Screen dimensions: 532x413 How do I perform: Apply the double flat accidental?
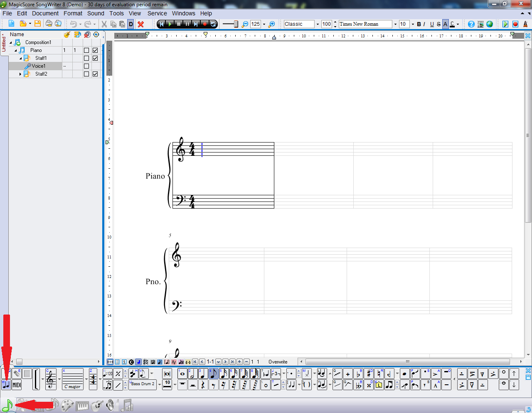[x=358, y=385]
